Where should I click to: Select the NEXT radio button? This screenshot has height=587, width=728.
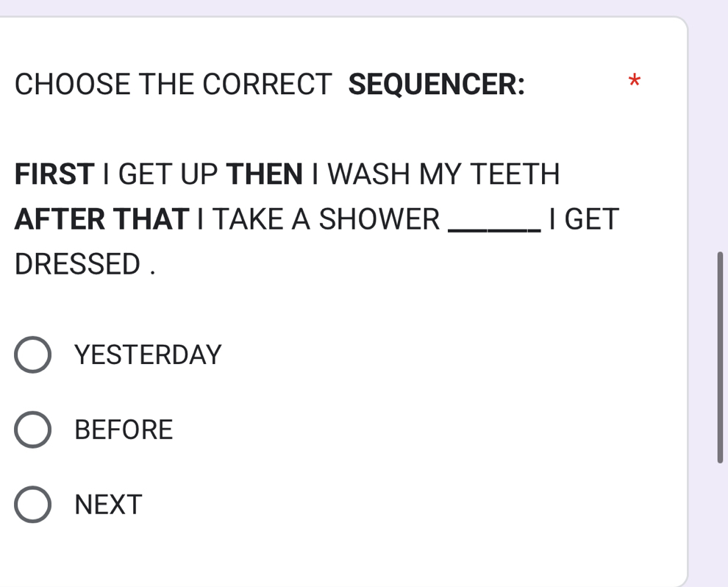pyautogui.click(x=33, y=505)
